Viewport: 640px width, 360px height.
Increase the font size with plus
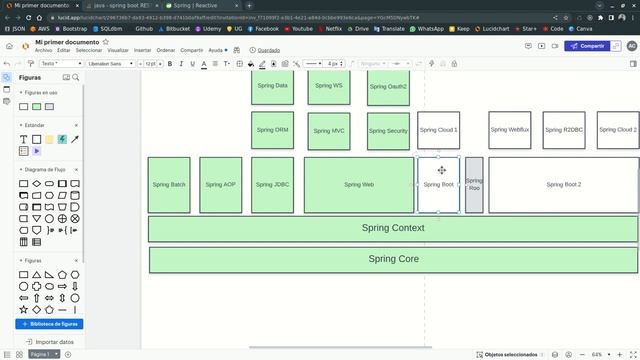tap(160, 64)
